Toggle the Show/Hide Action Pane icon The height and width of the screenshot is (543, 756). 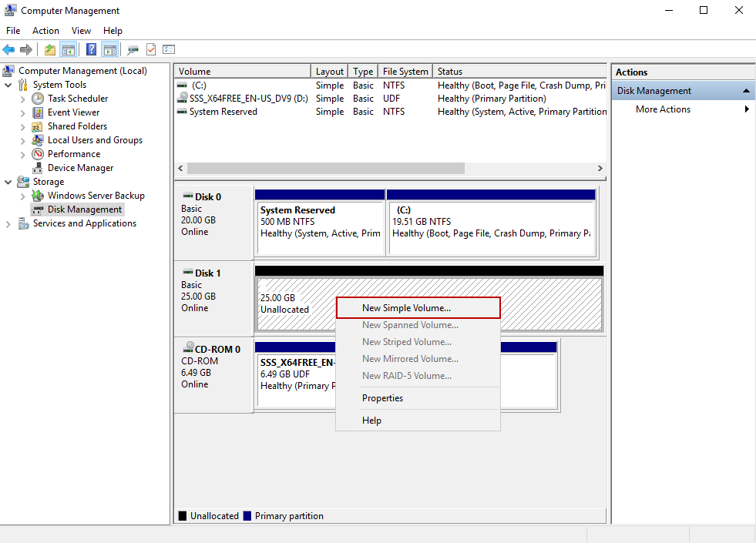point(110,50)
